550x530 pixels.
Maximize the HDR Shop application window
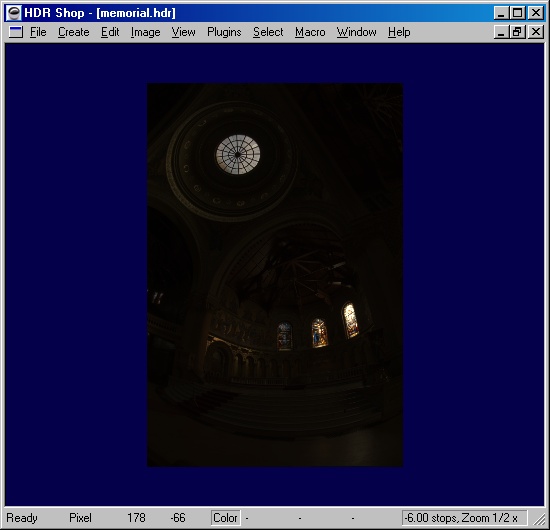pyautogui.click(x=517, y=13)
